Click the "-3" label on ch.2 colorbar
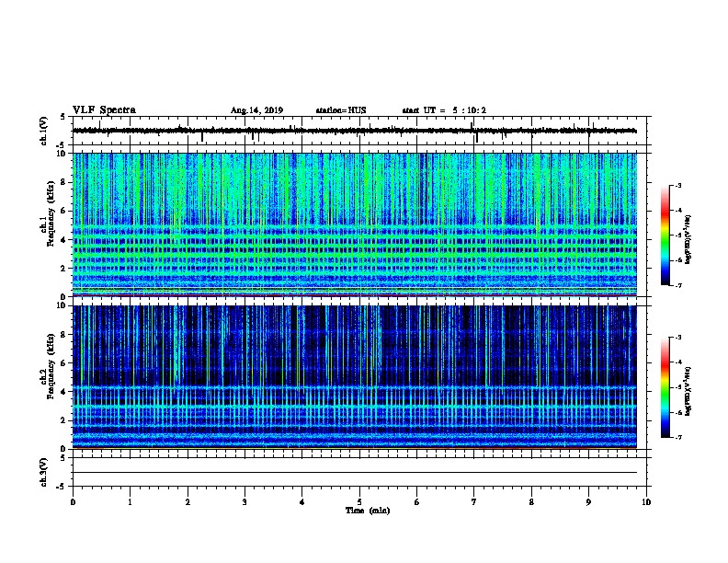Image resolution: width=728 pixels, height=563 pixels. pyautogui.click(x=677, y=338)
